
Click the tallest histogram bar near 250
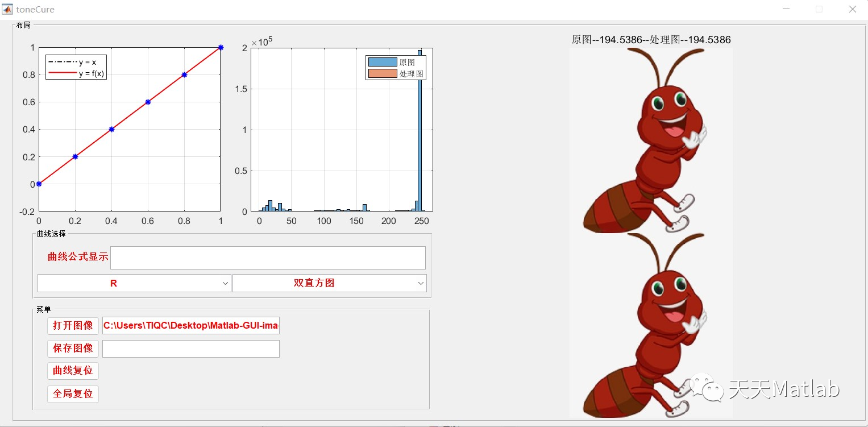coord(420,131)
